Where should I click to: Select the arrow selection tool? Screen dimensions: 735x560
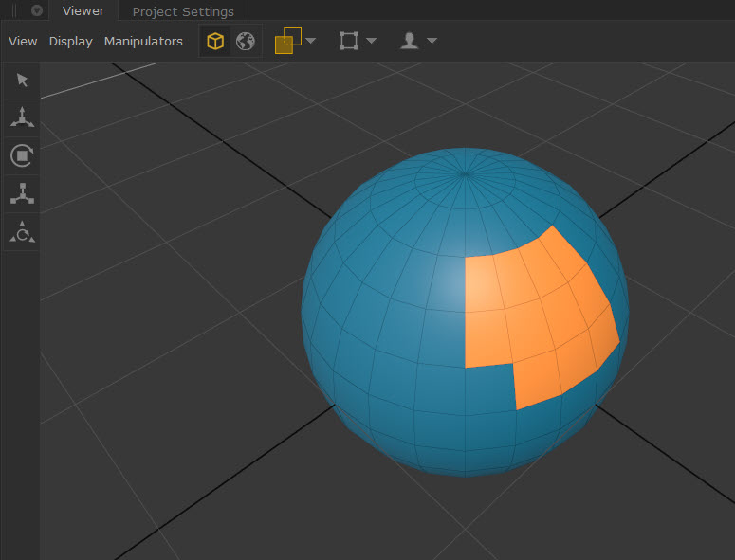point(22,81)
